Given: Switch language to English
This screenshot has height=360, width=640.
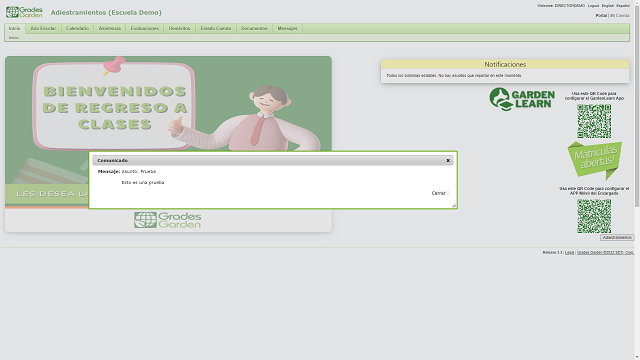Looking at the screenshot, I should 608,6.
